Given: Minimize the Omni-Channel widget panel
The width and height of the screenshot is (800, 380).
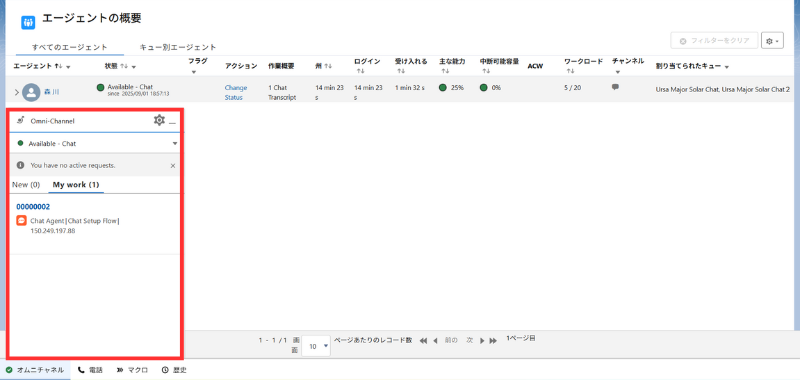Looking at the screenshot, I should (x=172, y=122).
